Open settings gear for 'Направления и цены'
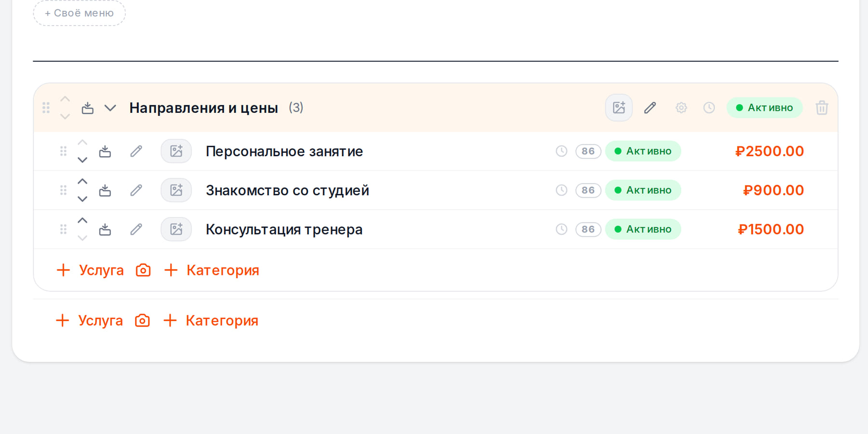868x434 pixels. coord(681,108)
